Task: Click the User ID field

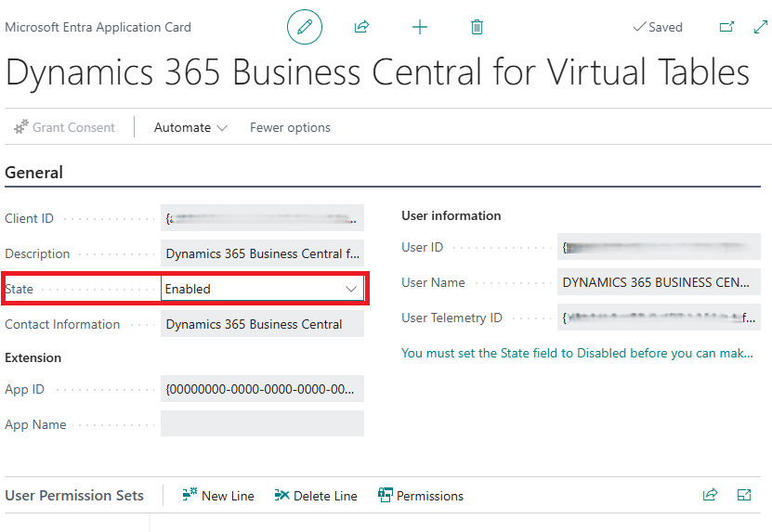Action: pyautogui.click(x=659, y=247)
